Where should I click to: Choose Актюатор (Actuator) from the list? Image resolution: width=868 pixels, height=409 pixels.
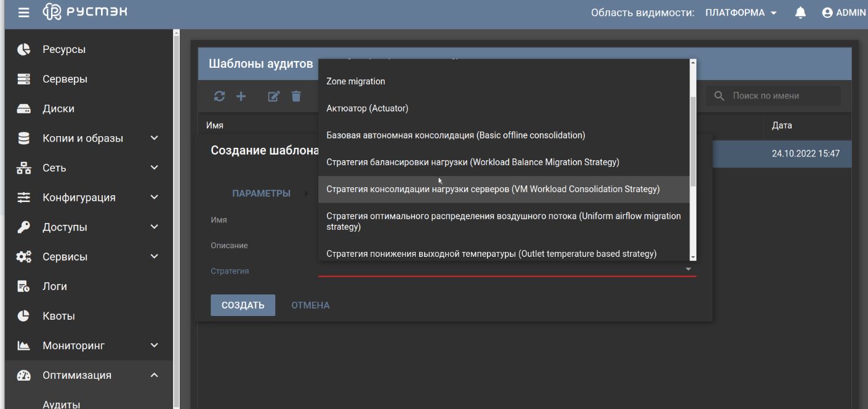368,108
